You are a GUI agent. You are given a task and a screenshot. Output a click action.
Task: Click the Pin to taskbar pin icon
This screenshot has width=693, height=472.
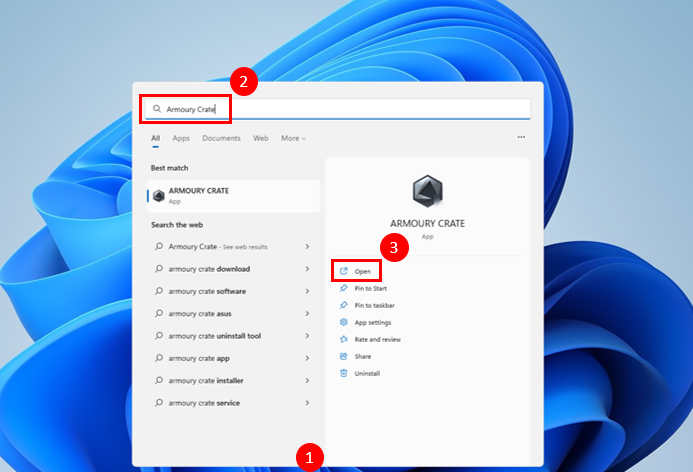coord(344,305)
